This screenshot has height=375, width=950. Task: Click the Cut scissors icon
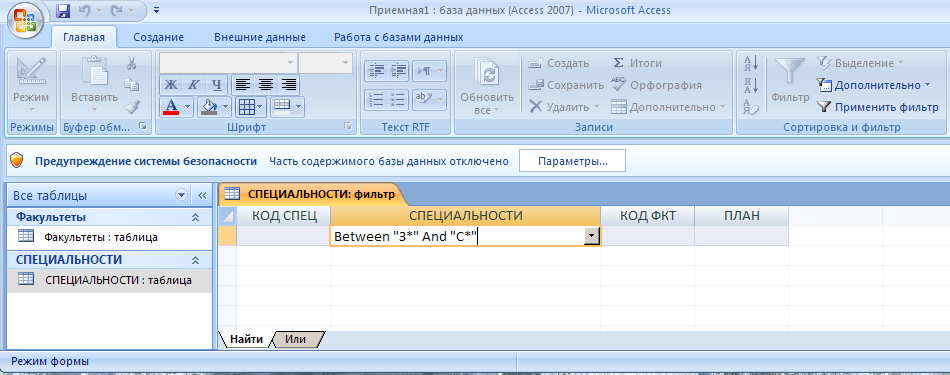click(131, 63)
